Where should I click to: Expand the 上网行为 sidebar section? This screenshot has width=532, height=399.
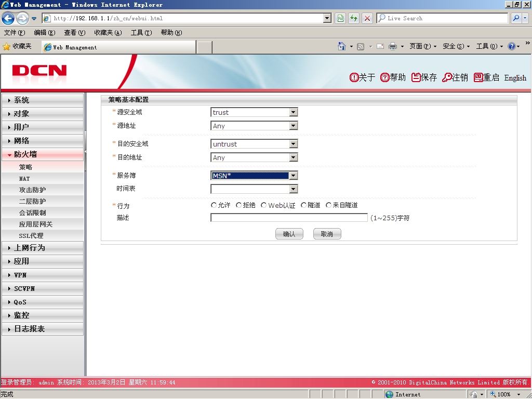(x=43, y=248)
